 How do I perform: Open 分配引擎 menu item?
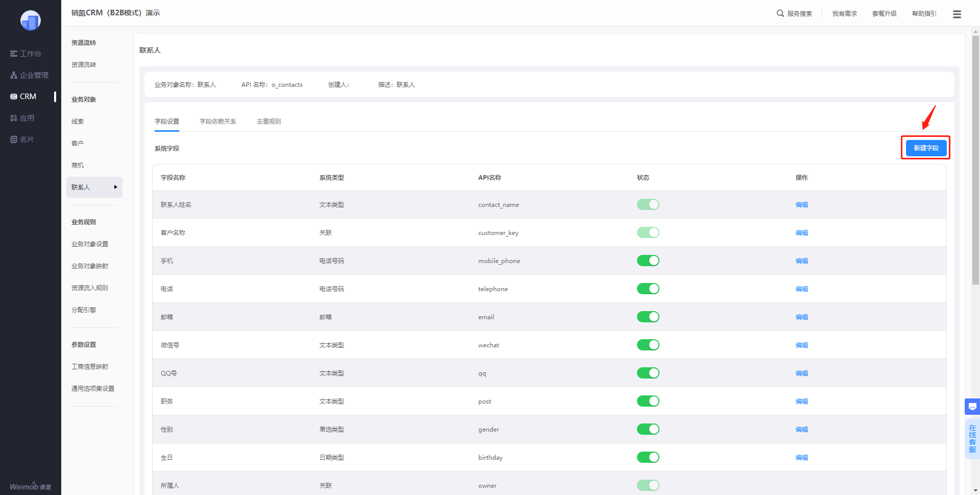coord(84,310)
